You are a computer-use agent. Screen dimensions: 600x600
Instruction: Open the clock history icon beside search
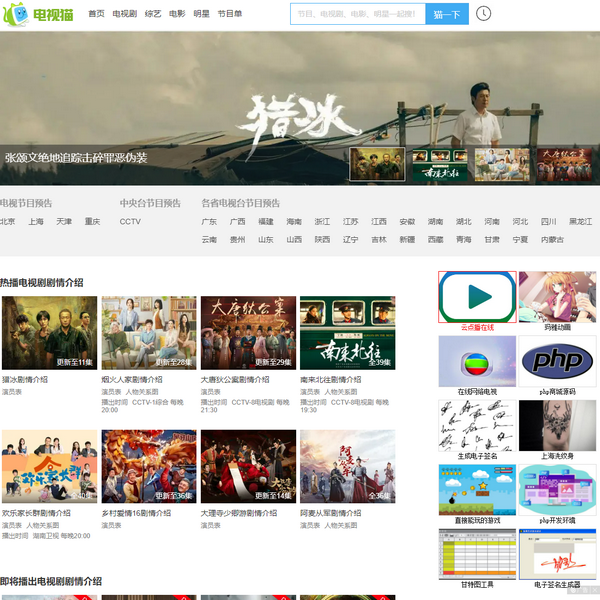coord(483,14)
